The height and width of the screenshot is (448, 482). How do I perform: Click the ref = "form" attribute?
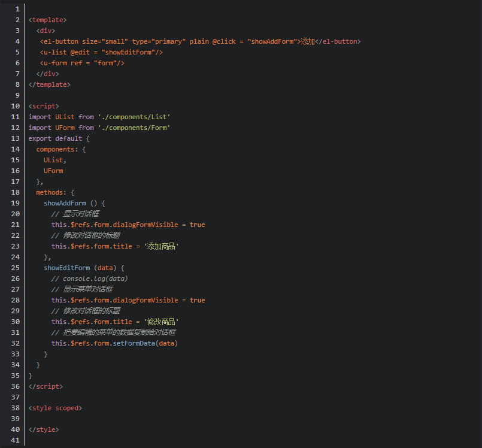point(94,63)
